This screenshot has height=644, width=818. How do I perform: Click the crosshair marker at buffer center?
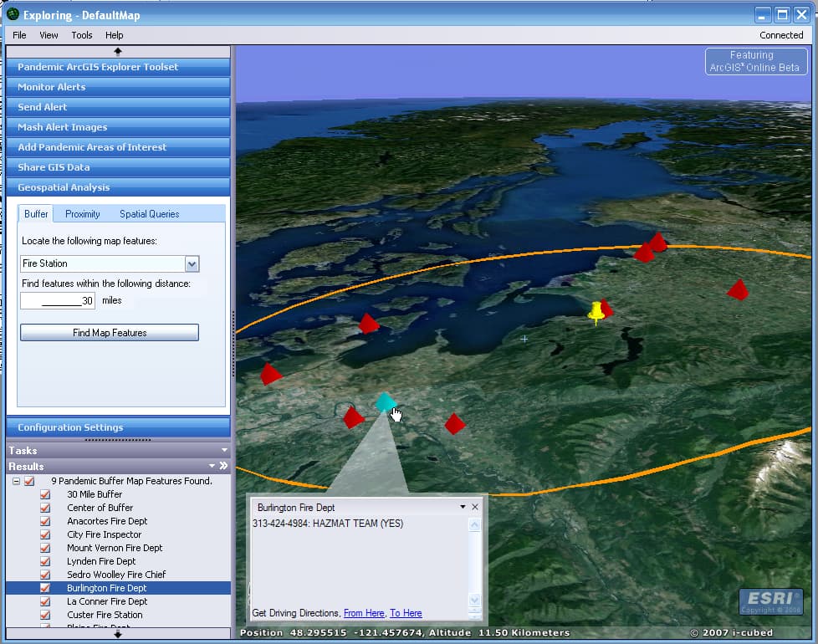click(x=524, y=339)
